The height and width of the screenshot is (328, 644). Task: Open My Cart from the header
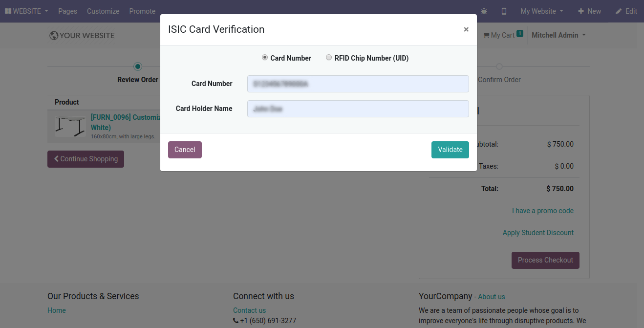(x=503, y=35)
